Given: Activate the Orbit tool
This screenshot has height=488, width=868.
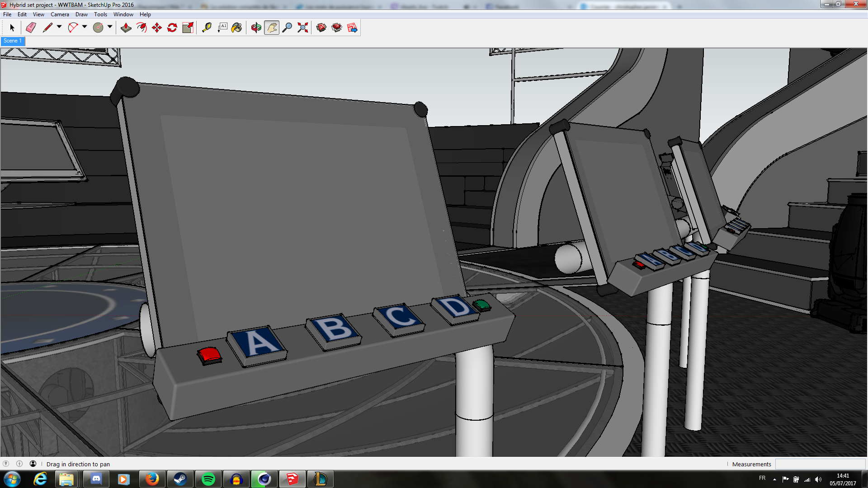Looking at the screenshot, I should (x=256, y=28).
